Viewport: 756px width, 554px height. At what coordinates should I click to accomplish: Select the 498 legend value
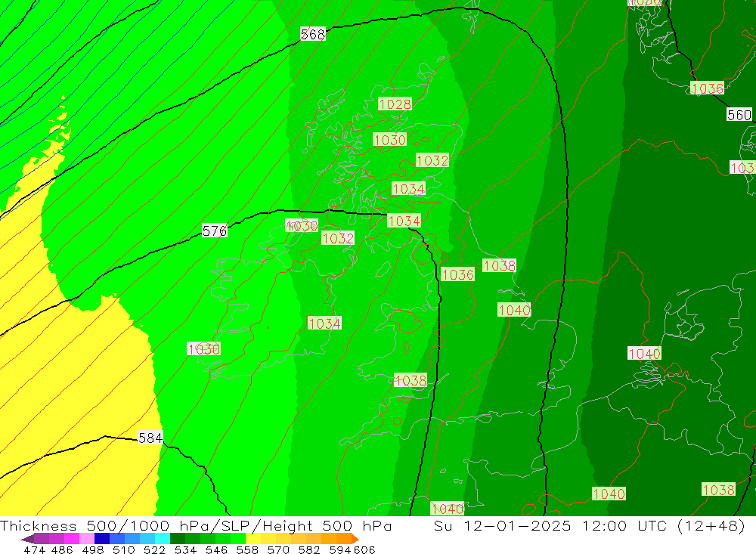pos(92,549)
